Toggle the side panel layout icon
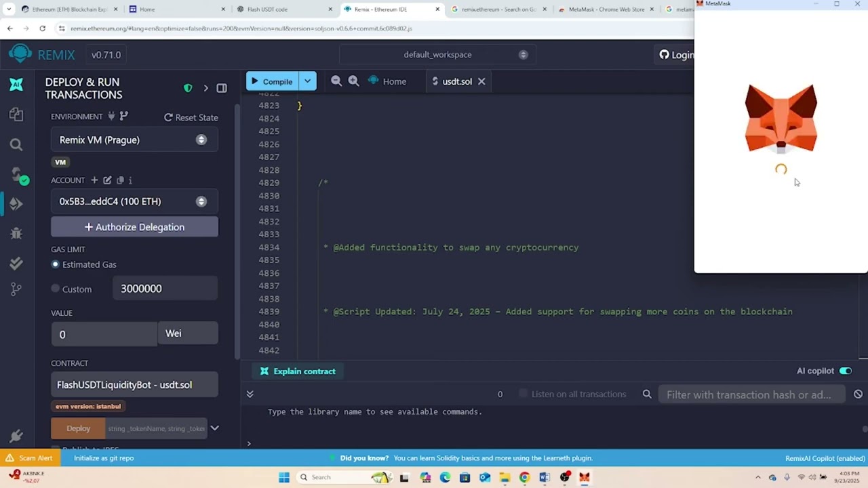 coord(222,88)
